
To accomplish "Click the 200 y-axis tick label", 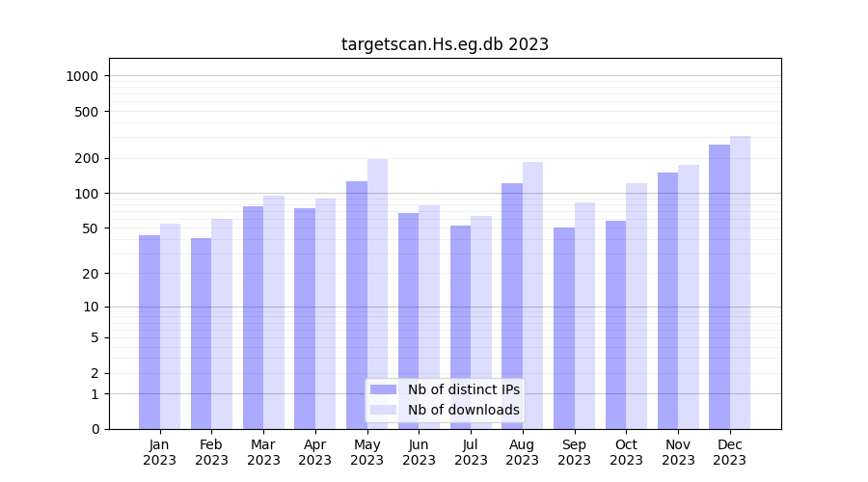I will [x=87, y=158].
